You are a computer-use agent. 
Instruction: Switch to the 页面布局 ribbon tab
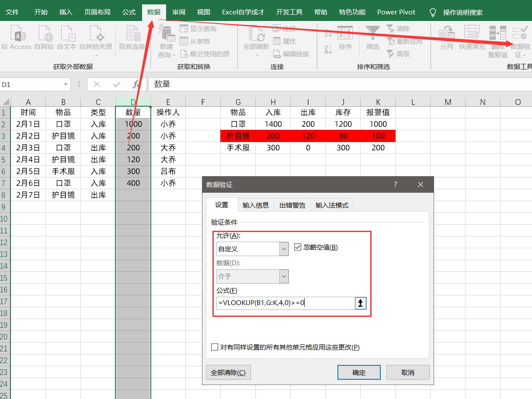(x=97, y=12)
